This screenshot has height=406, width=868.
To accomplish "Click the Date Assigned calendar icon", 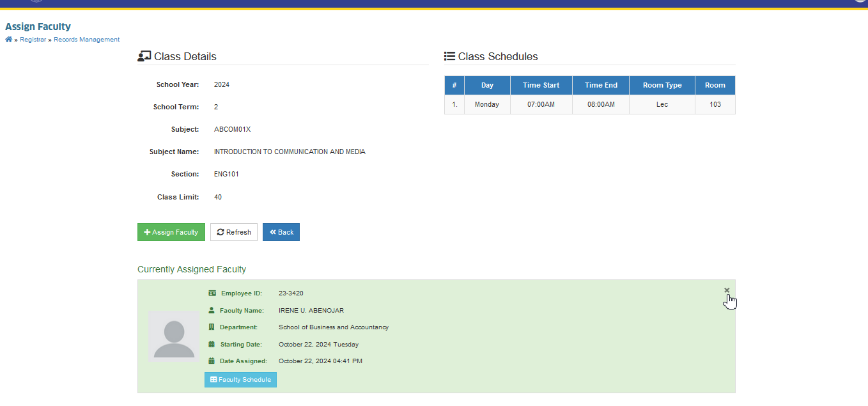I will pos(212,361).
